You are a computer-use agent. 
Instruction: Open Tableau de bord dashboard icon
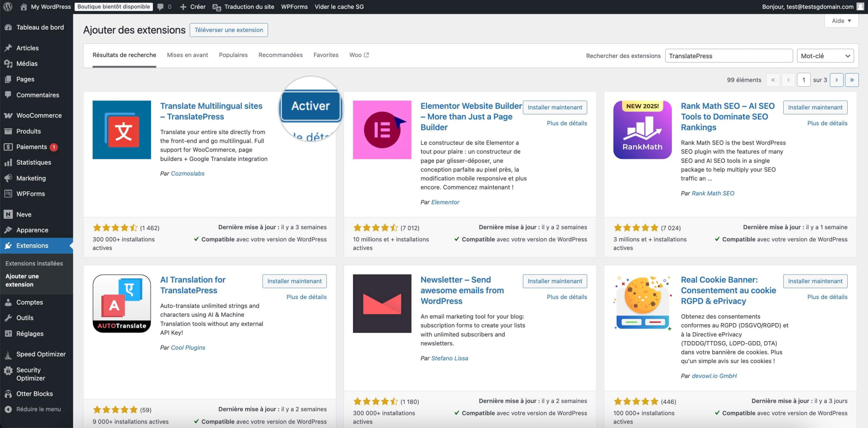click(8, 27)
